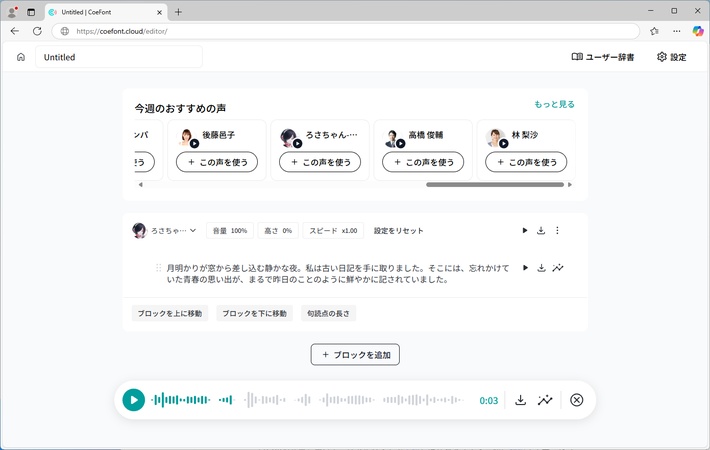Screen dimensions: 710x450
Task: Click the browser profile icon
Action: tap(12, 12)
